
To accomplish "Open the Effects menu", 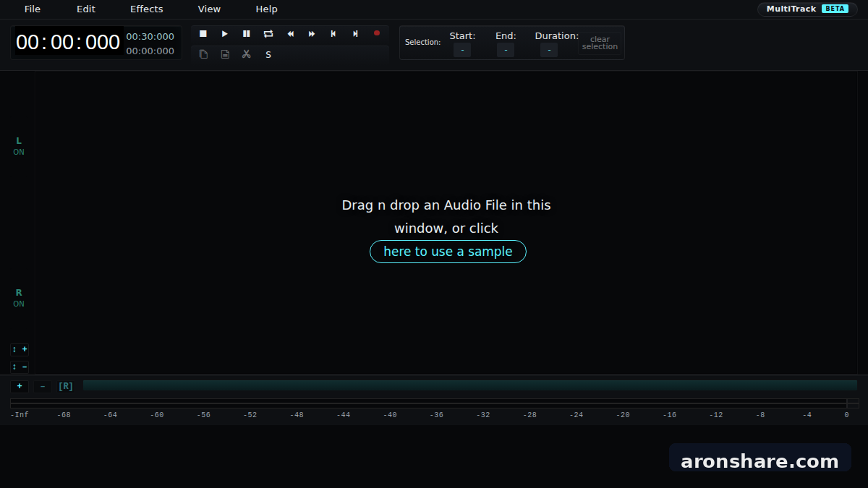I will point(147,9).
